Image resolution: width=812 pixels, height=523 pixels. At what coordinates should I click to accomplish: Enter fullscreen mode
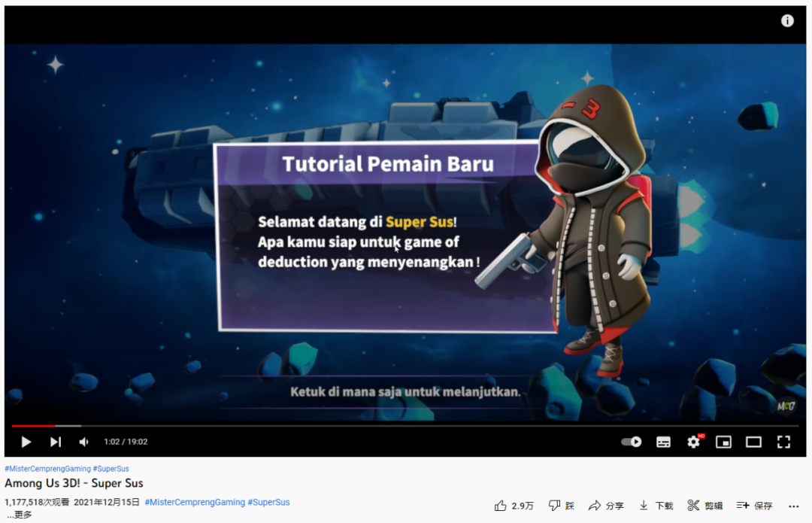[783, 442]
